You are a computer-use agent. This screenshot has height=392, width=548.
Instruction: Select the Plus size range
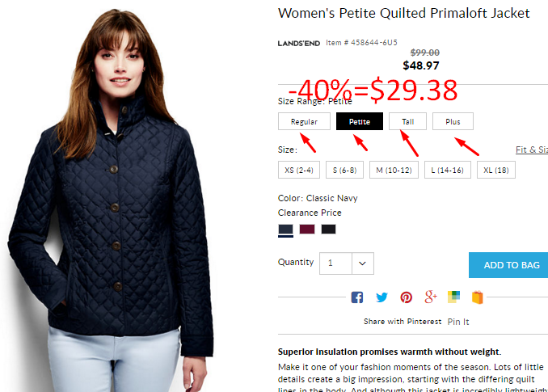[x=453, y=121]
